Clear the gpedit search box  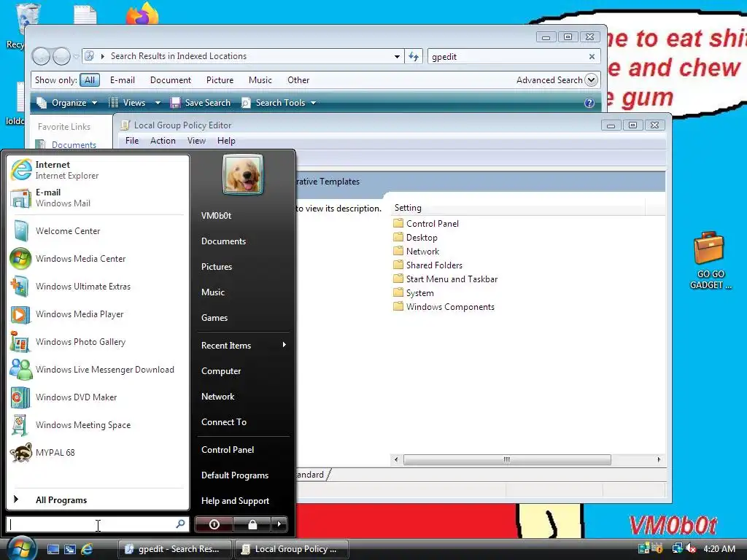click(592, 57)
